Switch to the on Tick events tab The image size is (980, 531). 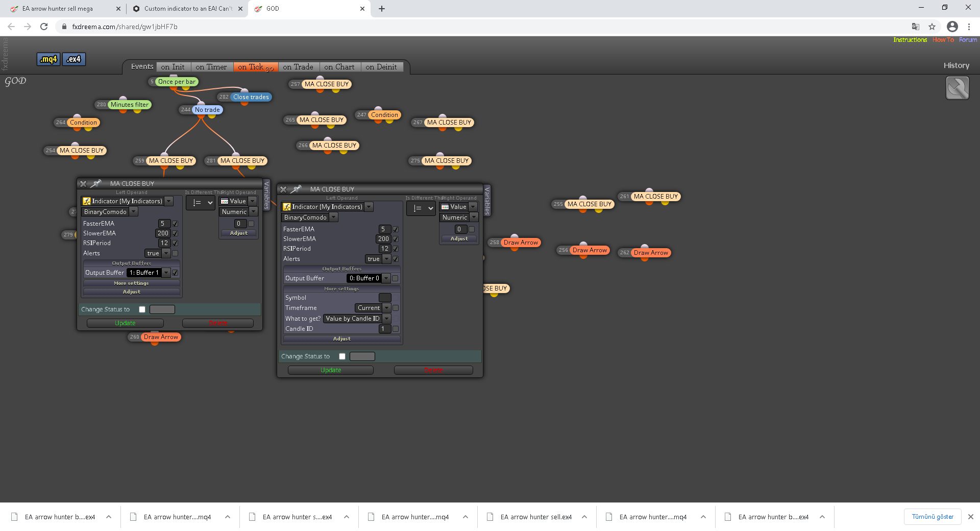(255, 67)
